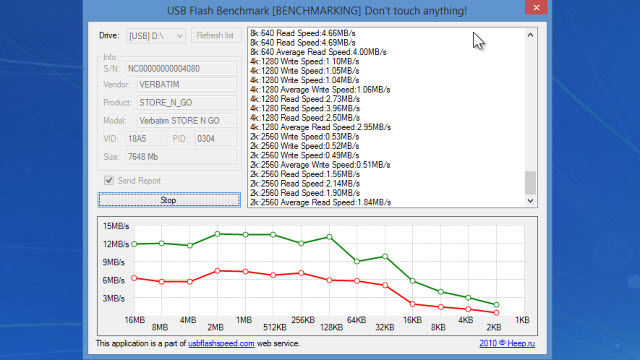Click red write-speed point at 16MB
640x360 pixels.
pyautogui.click(x=134, y=278)
